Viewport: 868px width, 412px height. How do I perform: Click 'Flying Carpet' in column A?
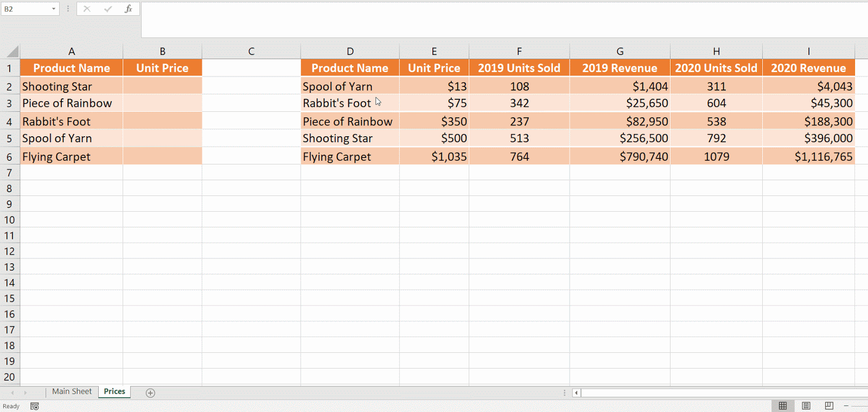pos(72,156)
